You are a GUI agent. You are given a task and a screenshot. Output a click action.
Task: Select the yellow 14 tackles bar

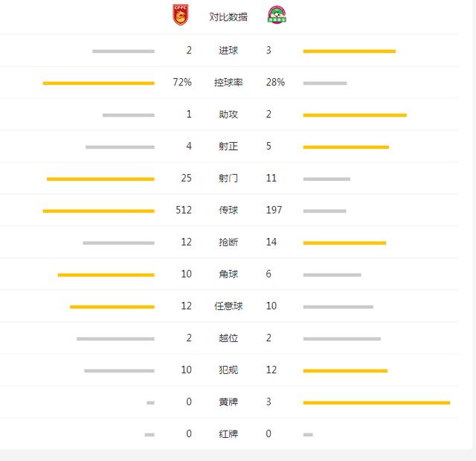[344, 243]
